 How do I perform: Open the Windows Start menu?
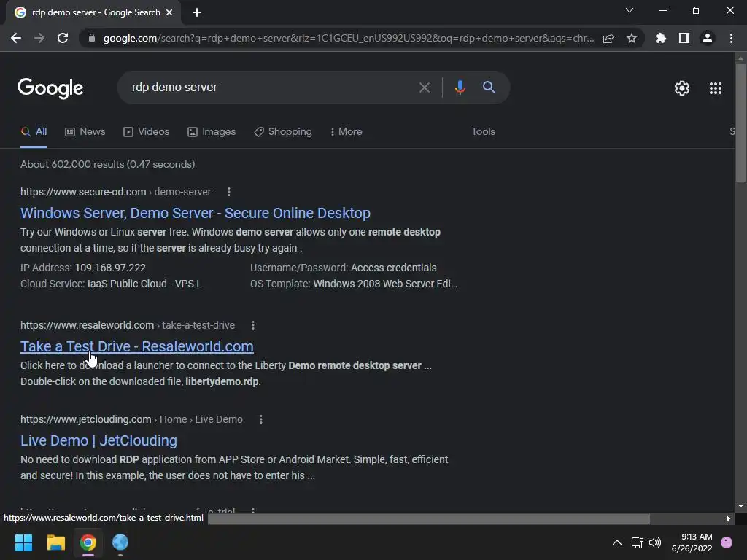pyautogui.click(x=23, y=542)
